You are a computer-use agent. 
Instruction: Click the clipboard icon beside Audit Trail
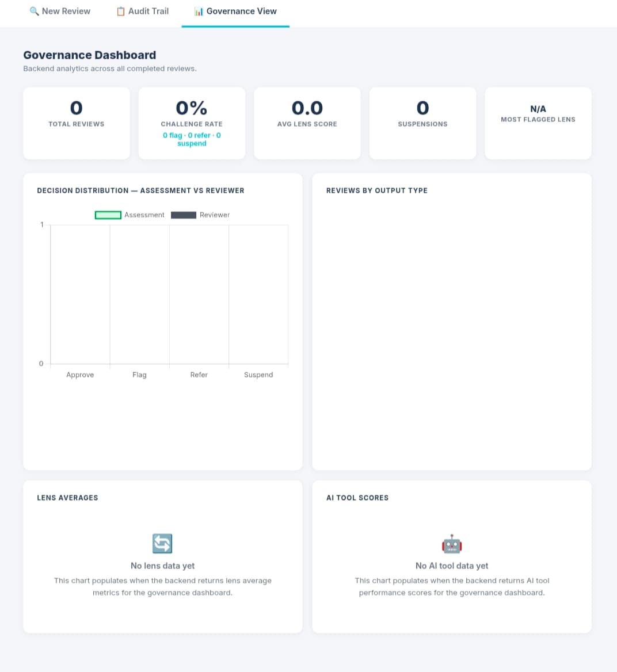[120, 12]
